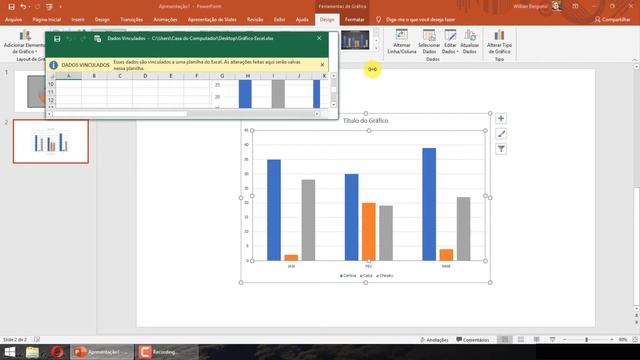This screenshot has height=360, width=640.
Task: Open the Exibir tab
Action: click(x=280, y=20)
